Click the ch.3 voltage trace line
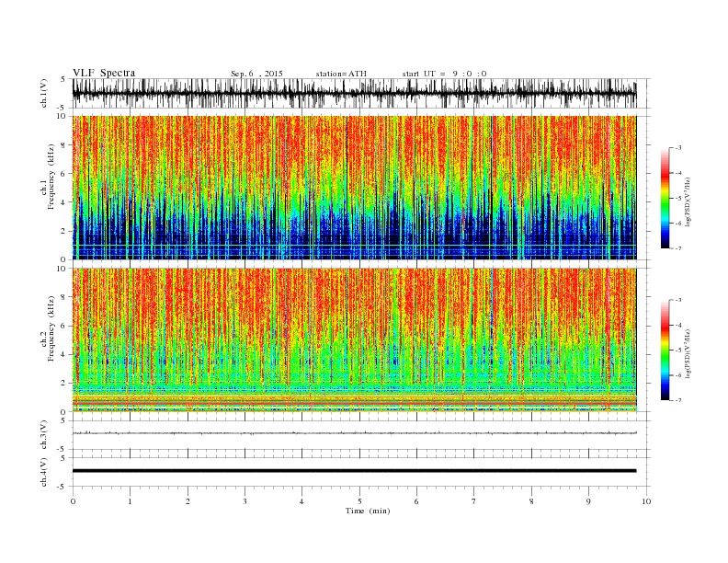728x563 pixels. click(x=354, y=433)
